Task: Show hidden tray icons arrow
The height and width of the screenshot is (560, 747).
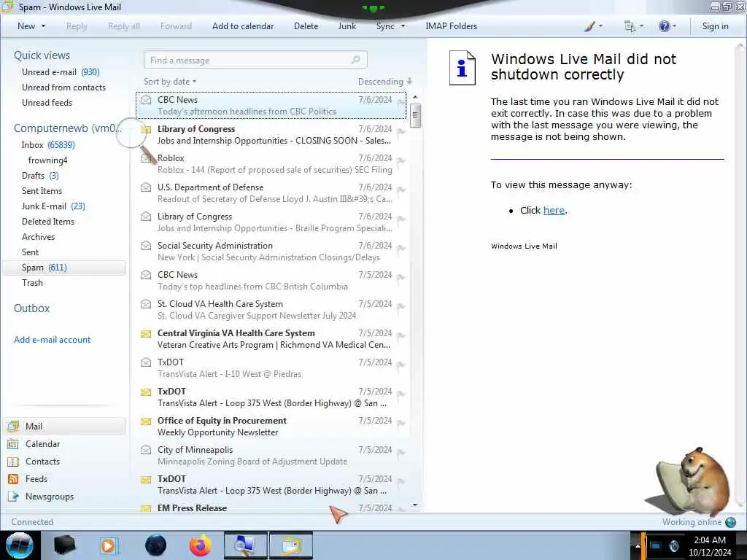Action: coord(638,545)
